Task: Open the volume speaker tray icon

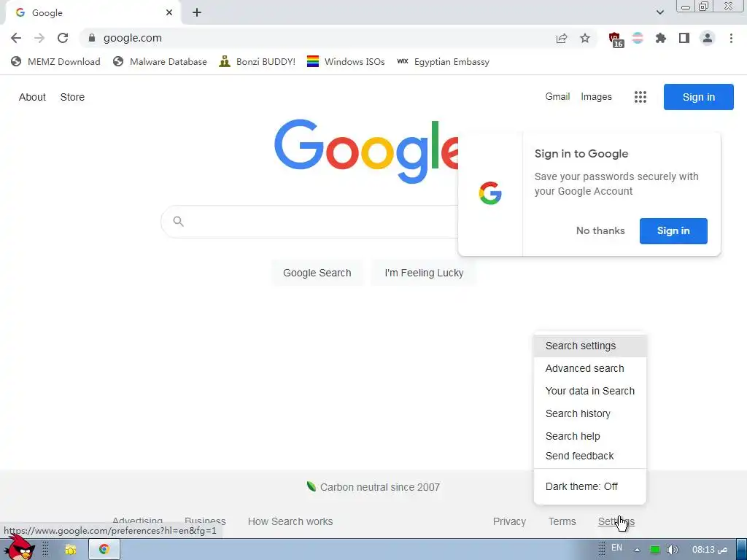Action: coord(672,550)
